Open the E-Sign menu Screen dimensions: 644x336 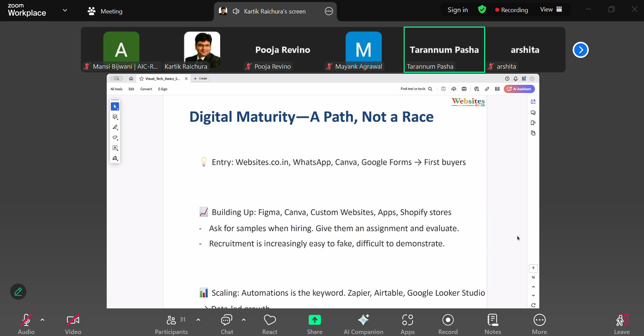[163, 89]
